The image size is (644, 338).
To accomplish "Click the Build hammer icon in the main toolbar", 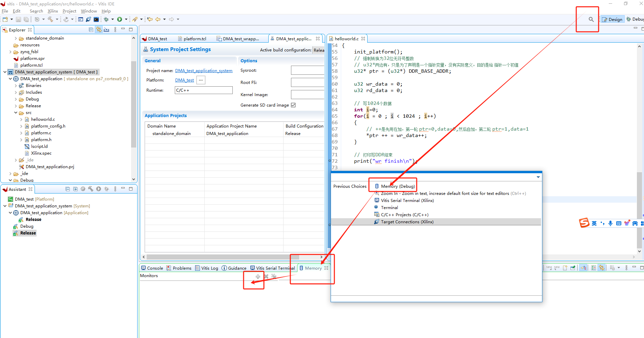I will tap(50, 19).
